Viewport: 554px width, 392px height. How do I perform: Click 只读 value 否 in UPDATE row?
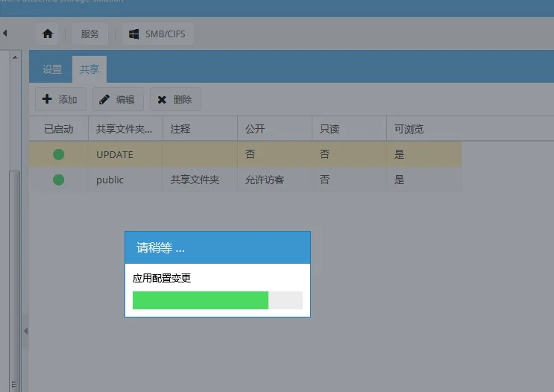pos(349,154)
